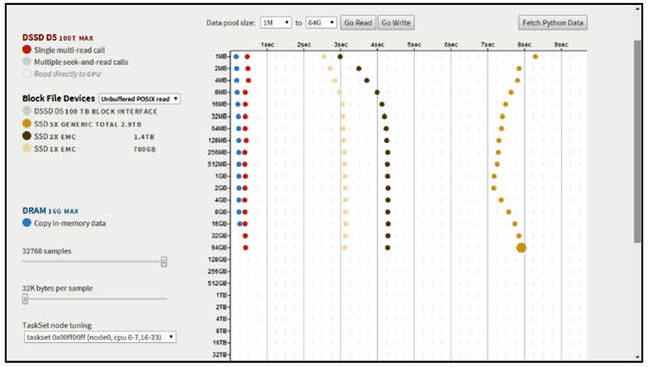Click the red dot in the 64GB row
Screen dimensions: 648x367
tap(245, 248)
